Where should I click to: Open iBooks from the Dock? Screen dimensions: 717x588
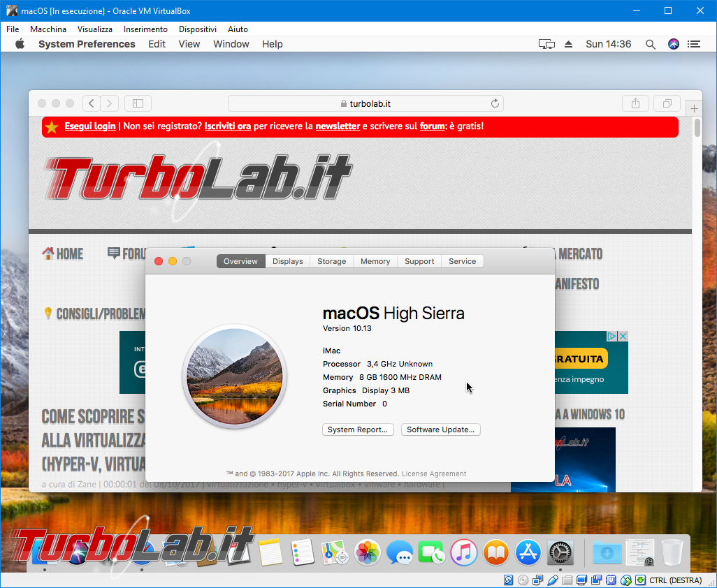click(495, 552)
